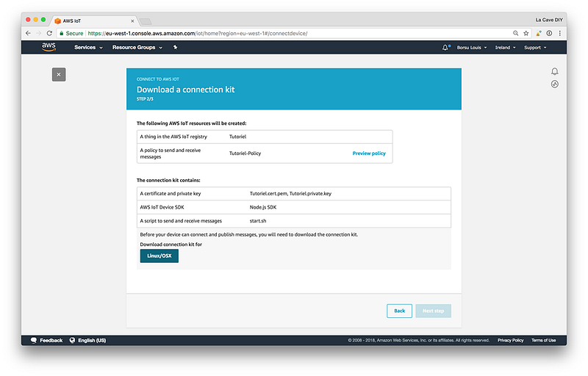
Task: Click 'A certificate and private key' cell
Action: (x=171, y=194)
